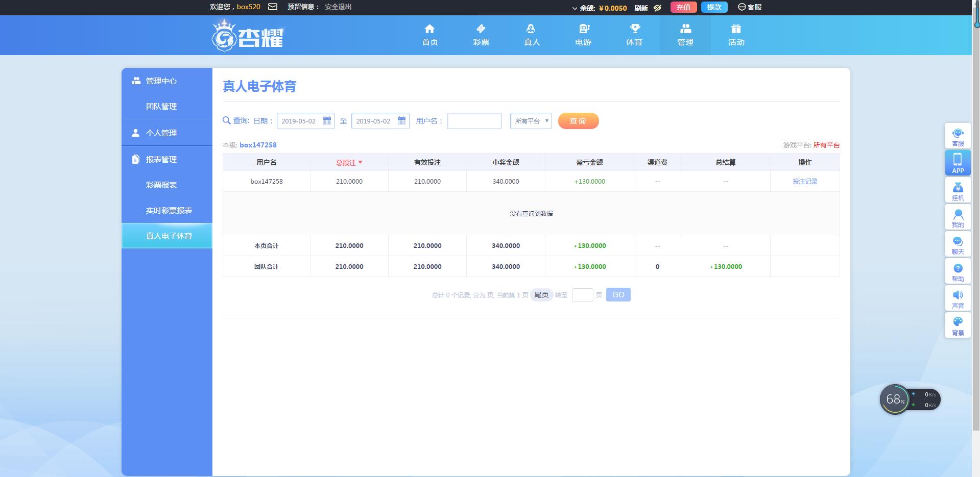The width and height of the screenshot is (980, 477).
Task: Open 团队管理 in the sidebar
Action: 167,106
